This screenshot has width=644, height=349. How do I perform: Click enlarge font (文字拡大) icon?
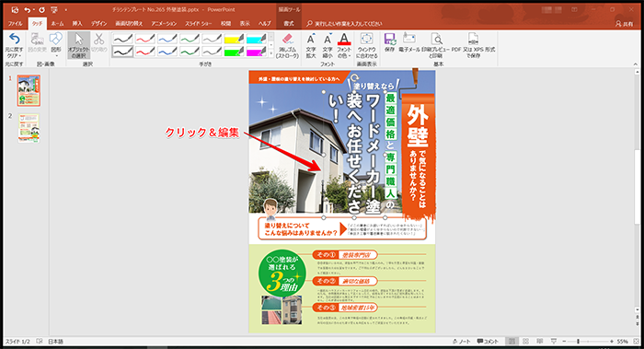point(311,45)
